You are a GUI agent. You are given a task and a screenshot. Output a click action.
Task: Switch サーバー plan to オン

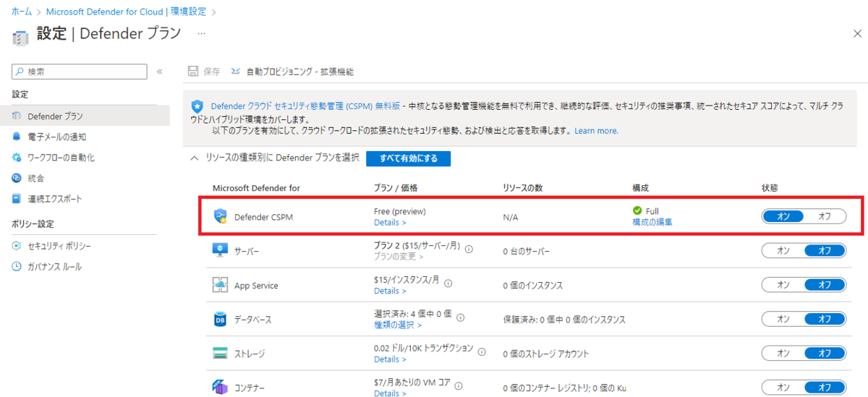coord(783,250)
